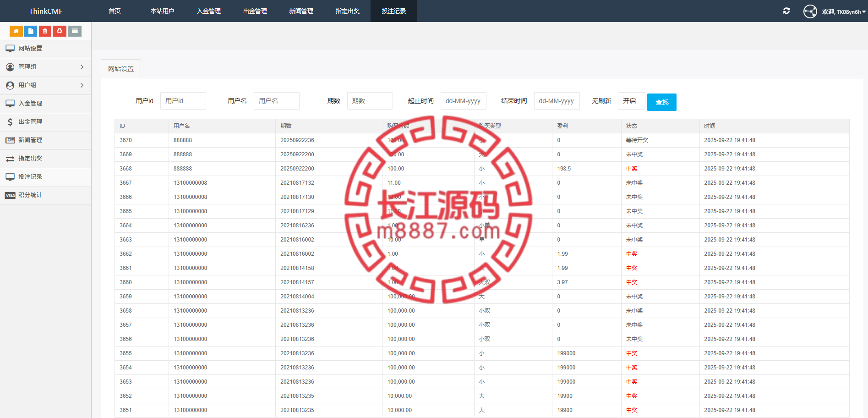Click the red trash shortcut icon
This screenshot has width=868, height=418.
pos(45,31)
